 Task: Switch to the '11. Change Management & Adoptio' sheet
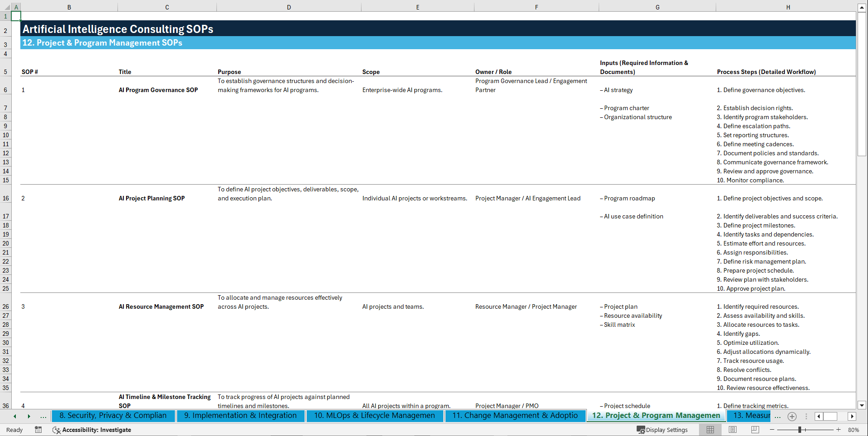[515, 416]
